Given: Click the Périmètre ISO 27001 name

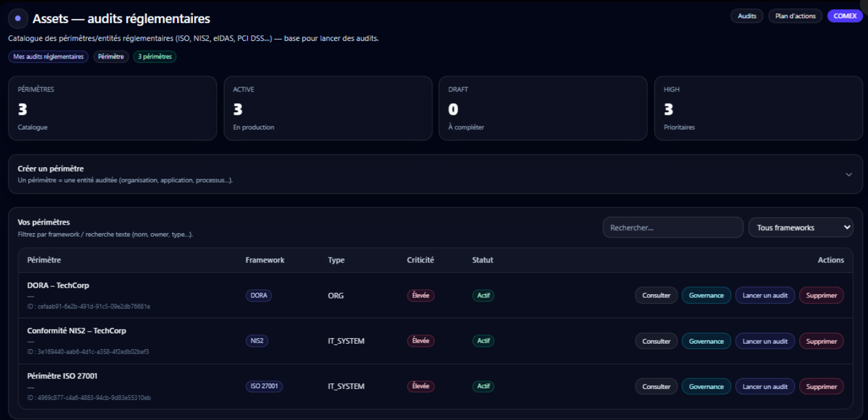Looking at the screenshot, I should click(x=62, y=376).
